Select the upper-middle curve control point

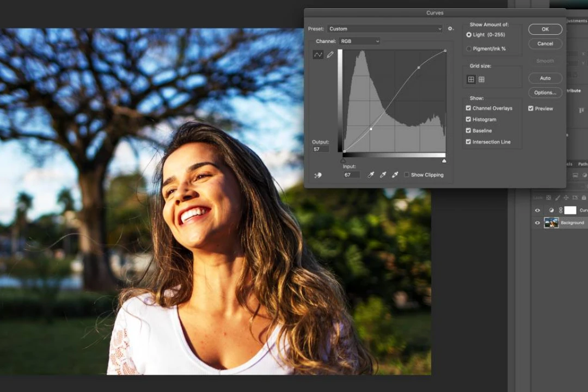[x=419, y=68]
